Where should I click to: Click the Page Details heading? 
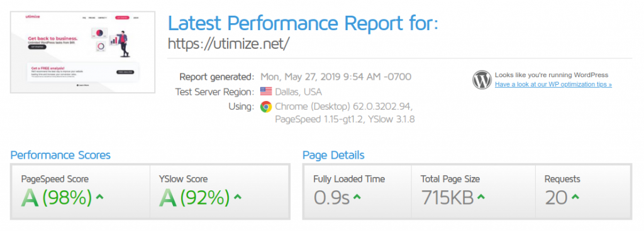pos(333,155)
